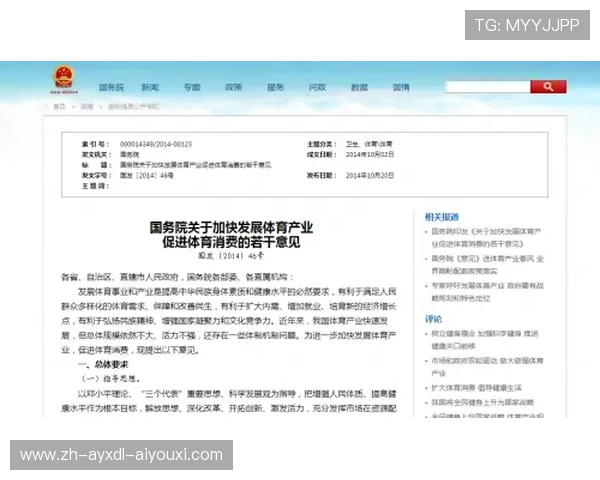Click publish date 2014年10月20日
Viewport: 600px width, 480px height.
pyautogui.click(x=370, y=175)
